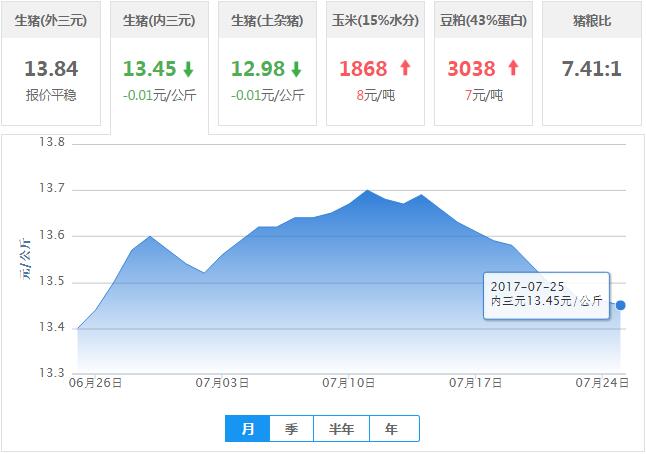Viewport: 646px width, 454px height.
Task: Click the green down arrow beside 13.45
Action: (x=188, y=69)
